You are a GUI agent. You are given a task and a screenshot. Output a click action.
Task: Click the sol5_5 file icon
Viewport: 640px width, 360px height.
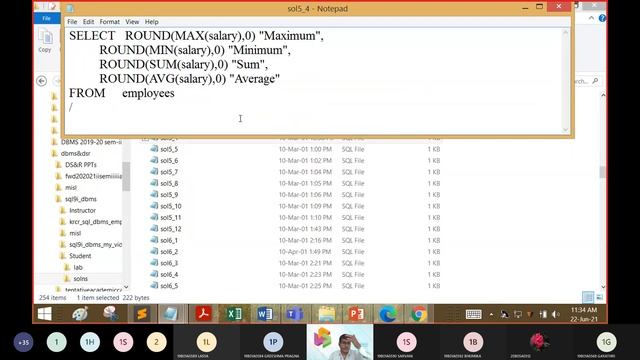click(x=154, y=149)
